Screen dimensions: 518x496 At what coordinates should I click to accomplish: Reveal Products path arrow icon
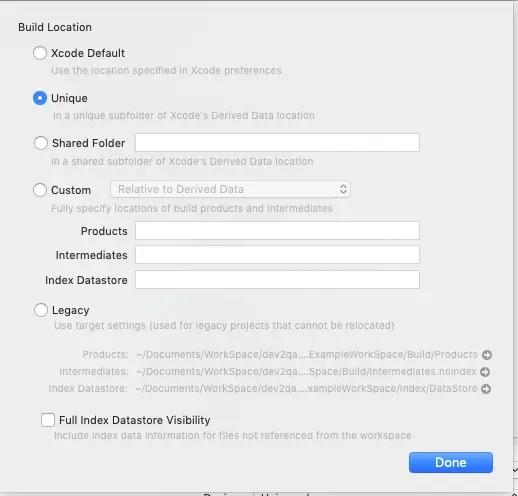pyautogui.click(x=487, y=355)
